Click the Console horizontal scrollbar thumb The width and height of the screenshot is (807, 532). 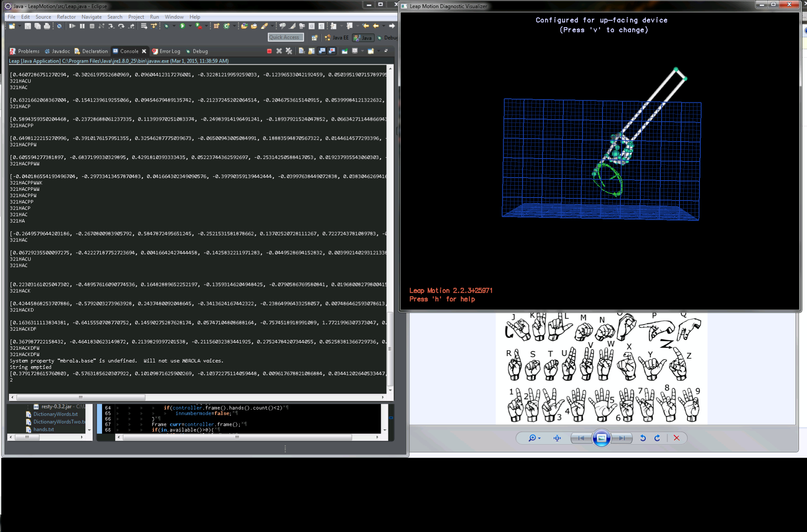point(80,397)
